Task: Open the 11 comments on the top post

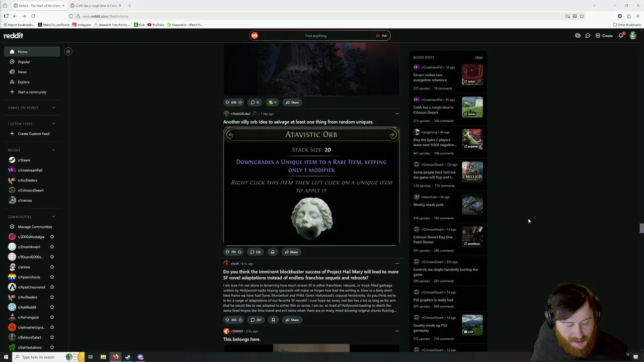Action: (x=255, y=103)
